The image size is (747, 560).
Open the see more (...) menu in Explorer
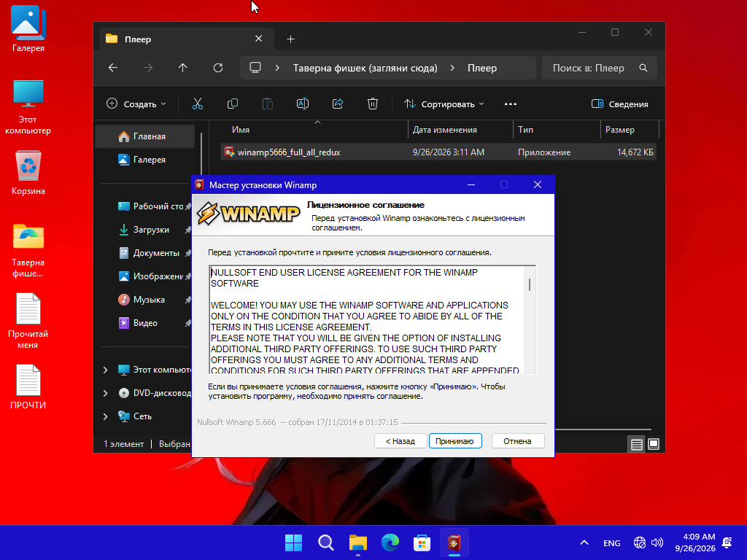[511, 104]
